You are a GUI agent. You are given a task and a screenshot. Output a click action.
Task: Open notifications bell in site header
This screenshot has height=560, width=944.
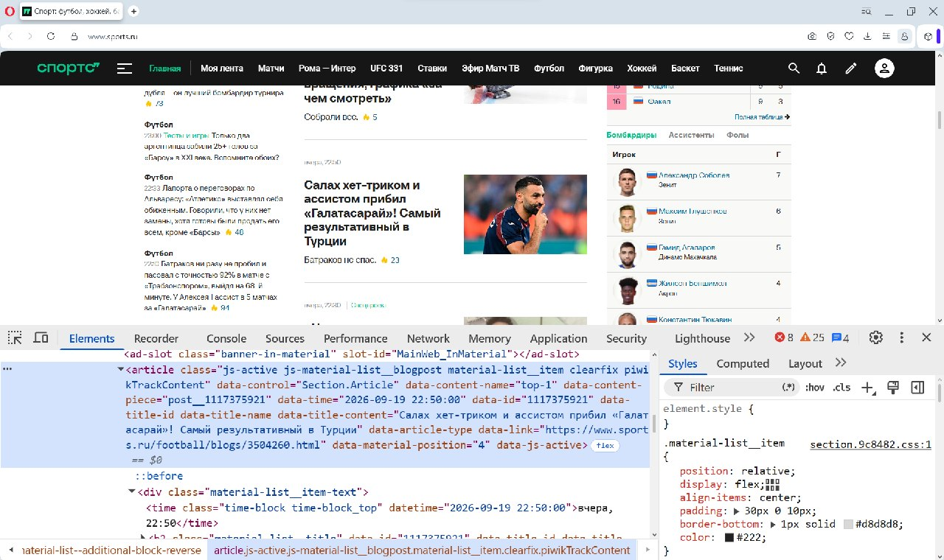(x=822, y=69)
